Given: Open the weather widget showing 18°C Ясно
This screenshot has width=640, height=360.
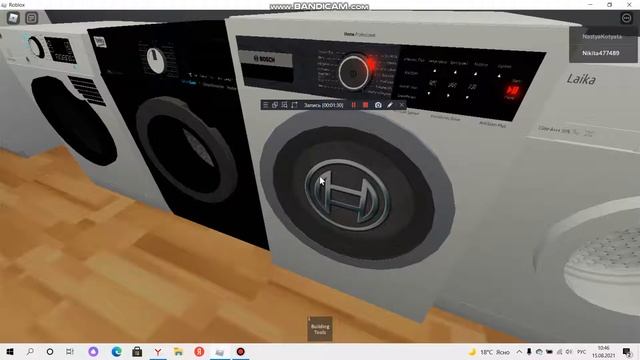Looking at the screenshot, I should coord(489,352).
